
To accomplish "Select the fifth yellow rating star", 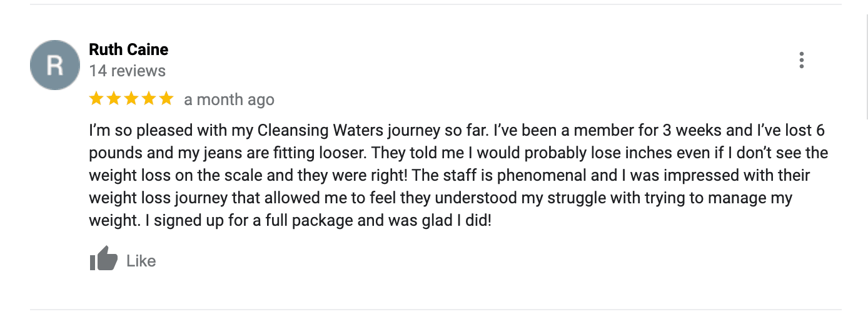I will [166, 99].
